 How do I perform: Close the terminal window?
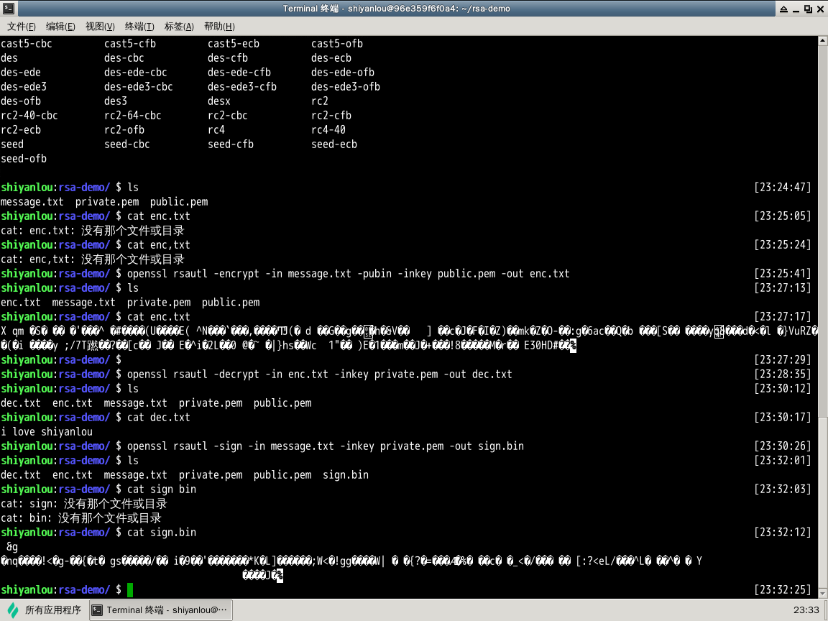[x=821, y=9]
